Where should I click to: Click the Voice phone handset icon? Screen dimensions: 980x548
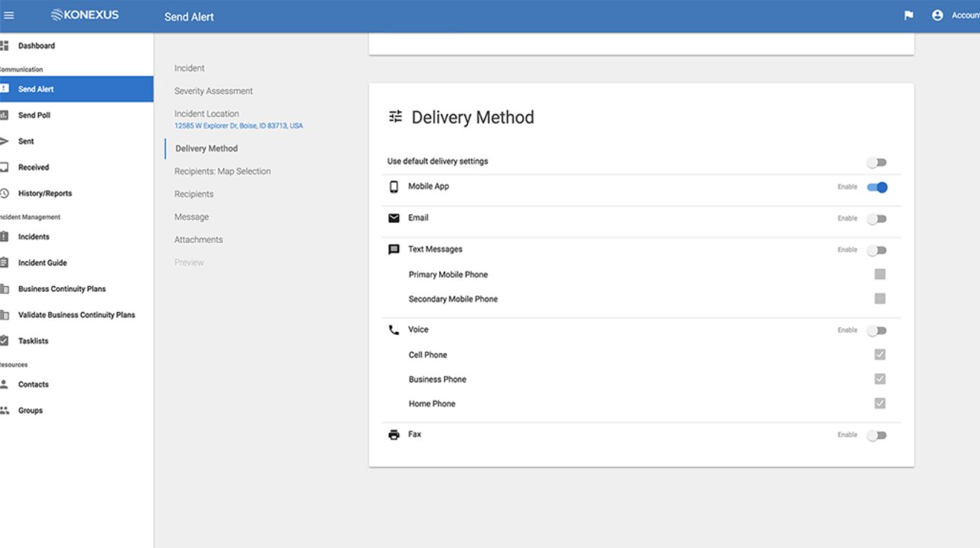(x=394, y=329)
